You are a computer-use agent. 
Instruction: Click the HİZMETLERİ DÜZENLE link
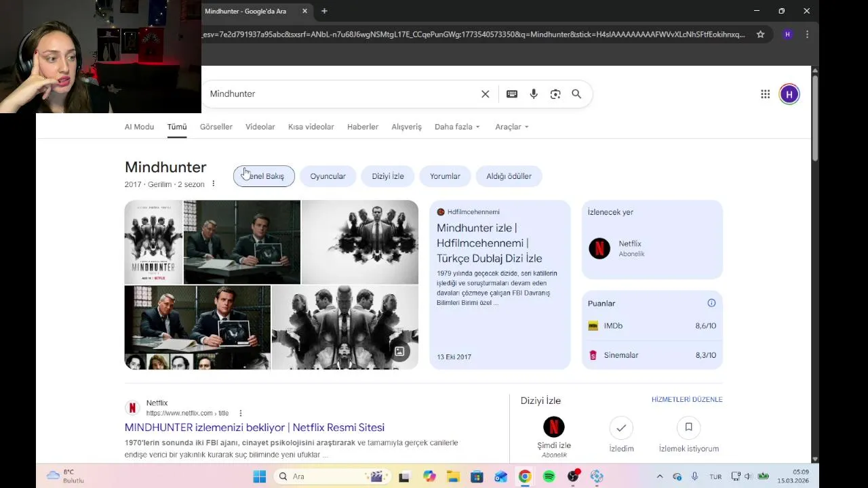(687, 400)
